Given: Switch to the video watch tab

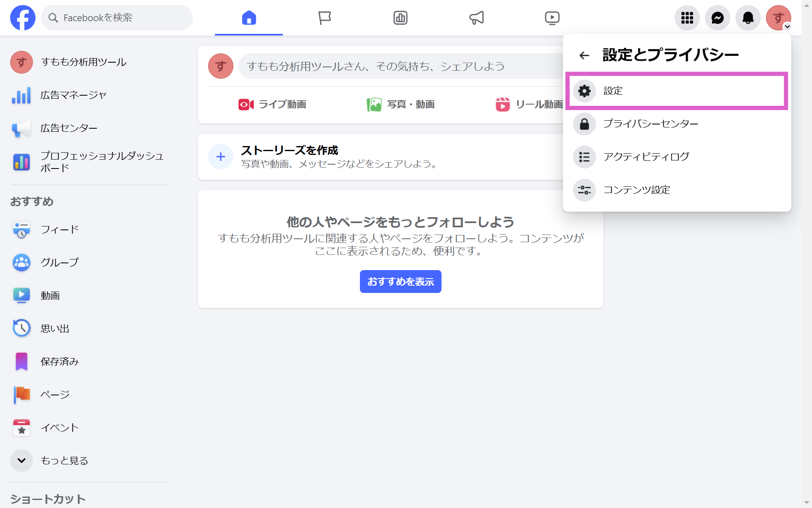Looking at the screenshot, I should [552, 18].
